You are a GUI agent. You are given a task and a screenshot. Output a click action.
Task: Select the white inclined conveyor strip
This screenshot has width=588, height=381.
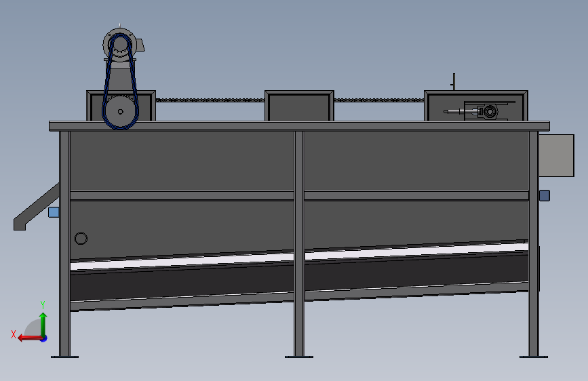click(x=299, y=256)
